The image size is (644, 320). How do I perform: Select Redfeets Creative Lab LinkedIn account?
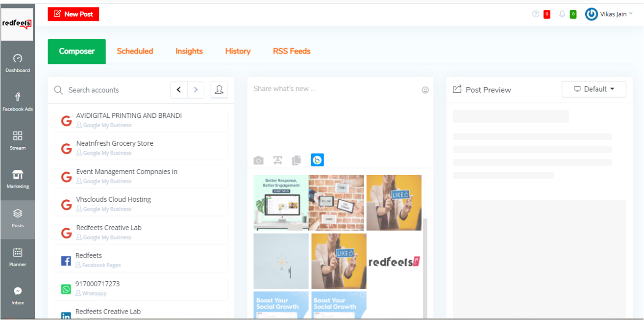[x=141, y=313]
